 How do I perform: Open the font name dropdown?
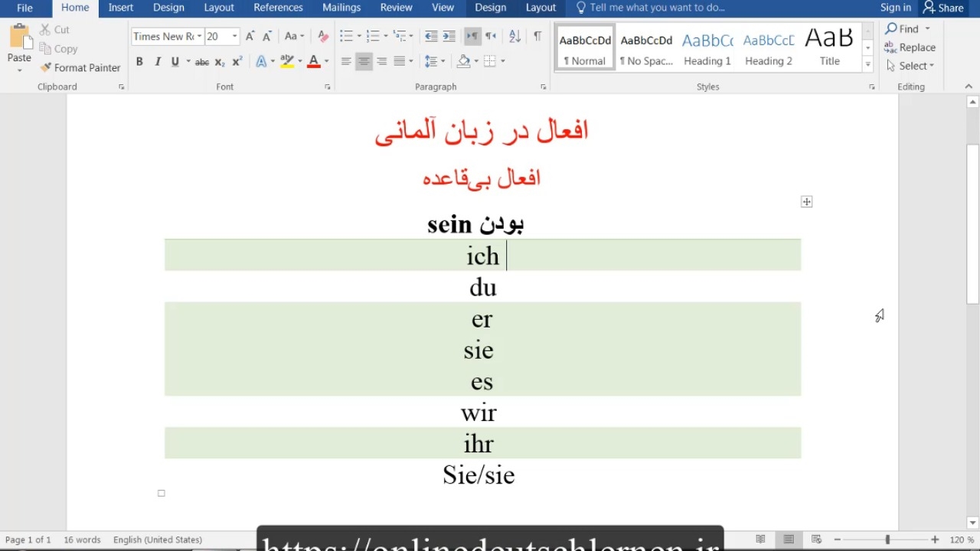(199, 36)
